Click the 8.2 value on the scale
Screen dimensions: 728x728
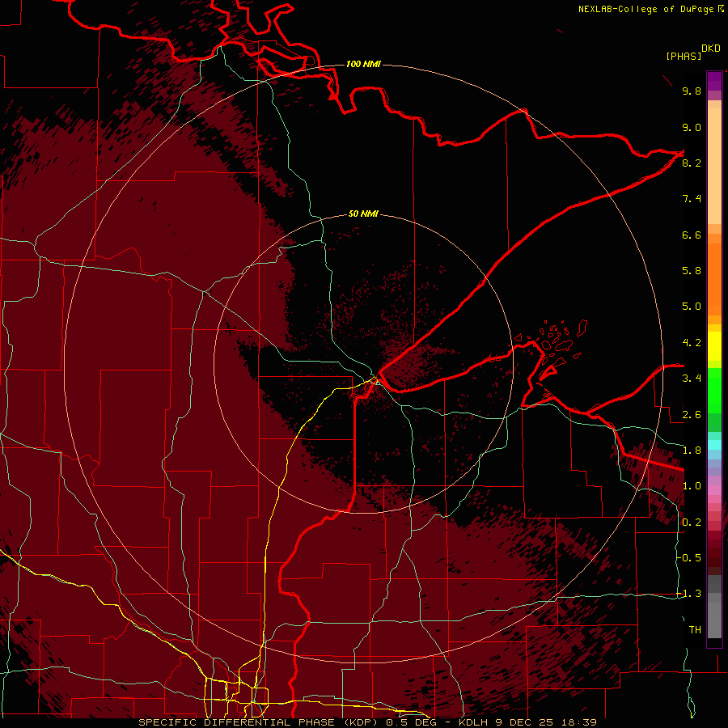tap(692, 163)
